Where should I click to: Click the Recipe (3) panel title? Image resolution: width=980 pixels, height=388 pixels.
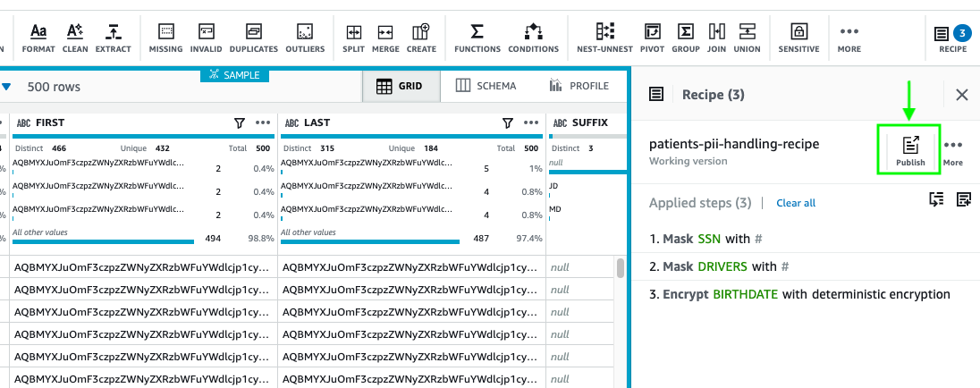coord(714,95)
